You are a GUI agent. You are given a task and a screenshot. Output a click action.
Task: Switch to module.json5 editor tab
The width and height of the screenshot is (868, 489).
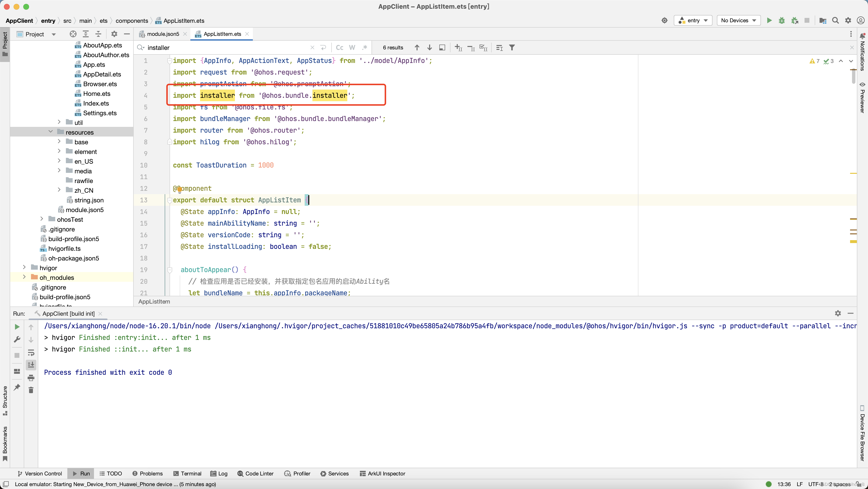tap(163, 34)
